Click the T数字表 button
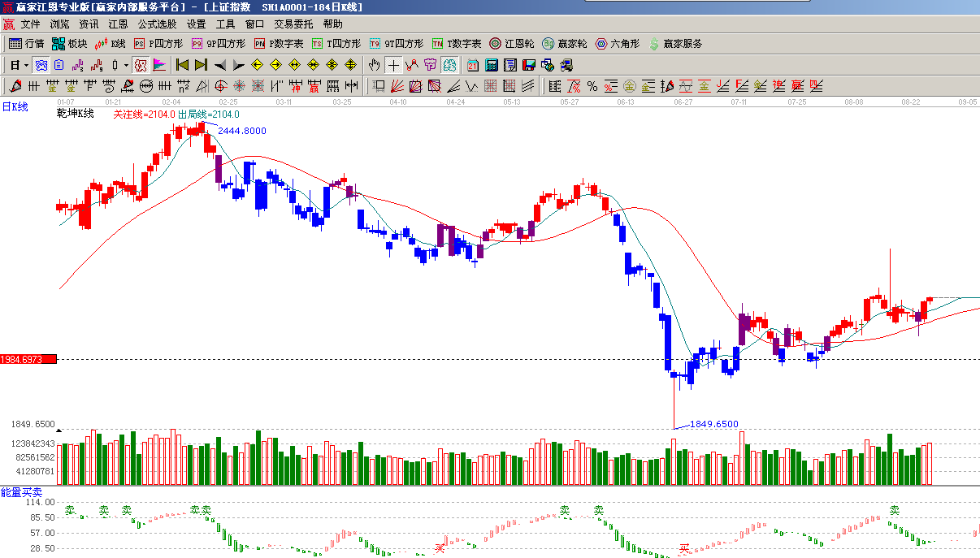Screen dimensions: 980x558 coord(457,44)
